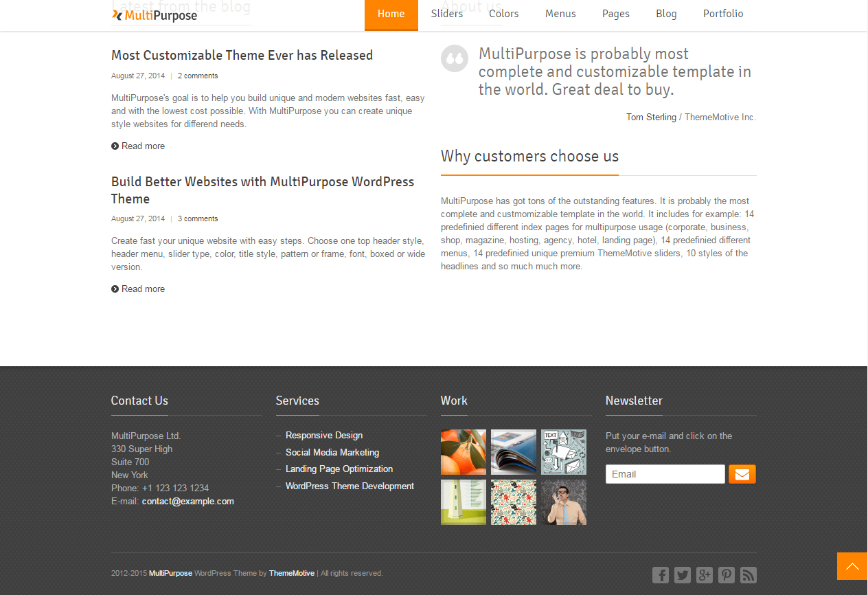Open the contact@example.com email link
868x595 pixels.
(x=187, y=502)
